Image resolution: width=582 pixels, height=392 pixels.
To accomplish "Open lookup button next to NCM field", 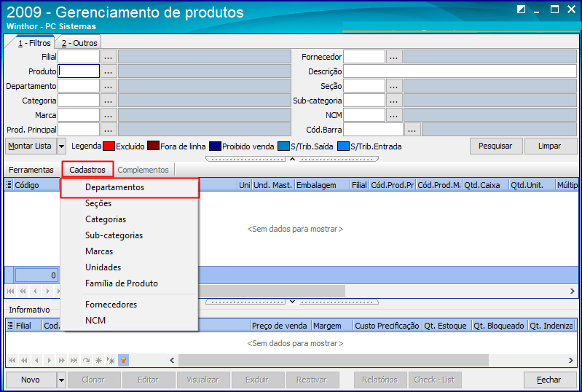I will [x=394, y=115].
